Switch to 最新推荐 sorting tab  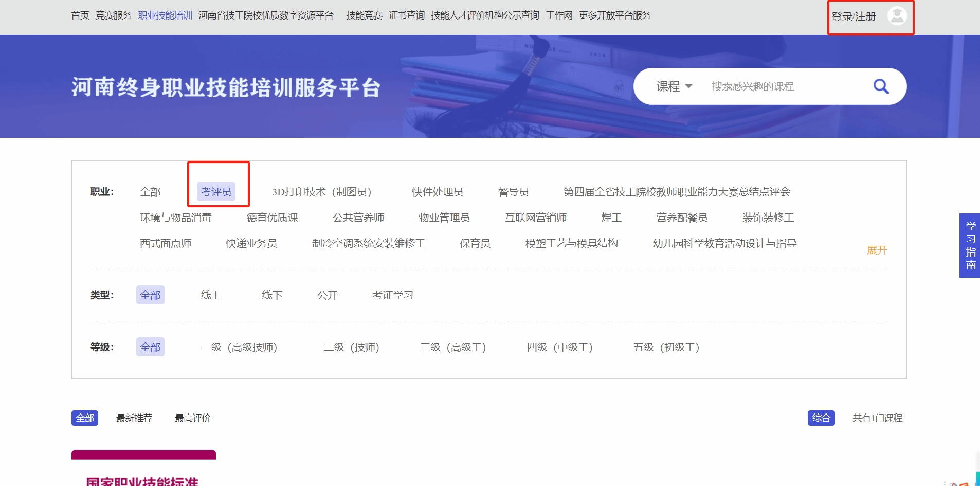(134, 418)
